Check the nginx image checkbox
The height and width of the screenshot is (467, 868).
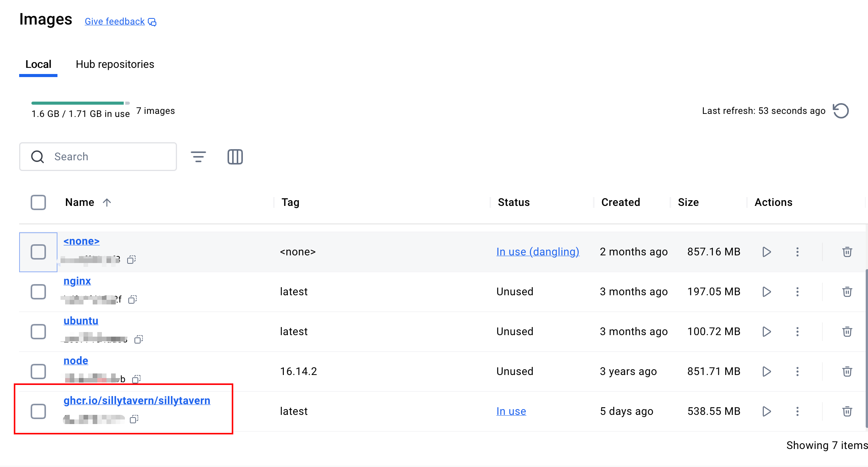[x=38, y=292]
